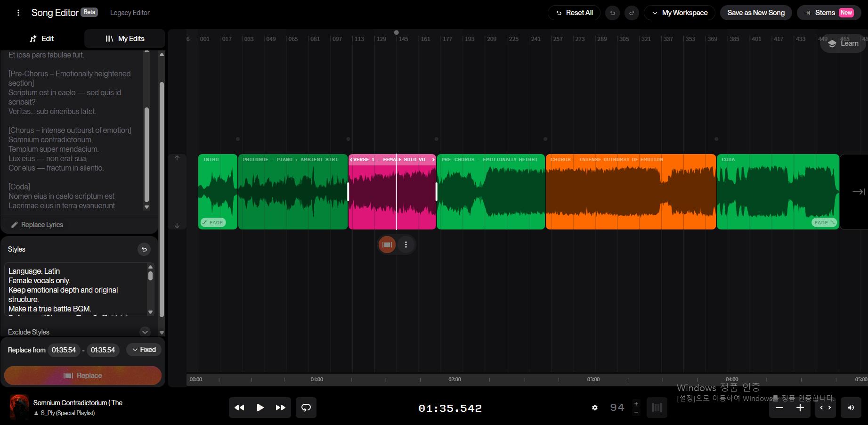Open the section options three-dot menu
Image resolution: width=868 pixels, height=425 pixels.
point(406,245)
